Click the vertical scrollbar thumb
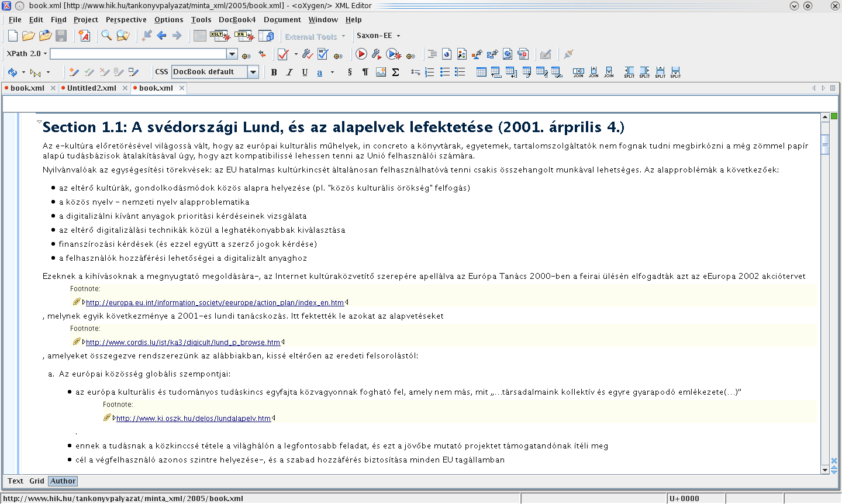 pos(825,144)
